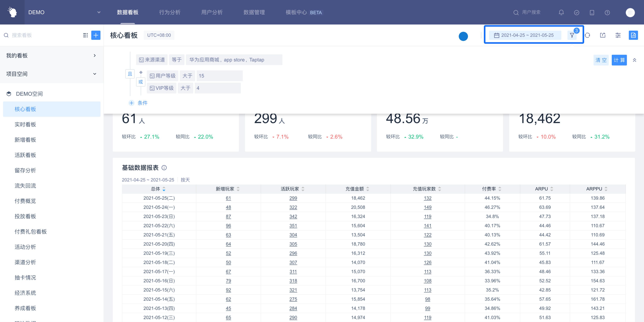
Task: Click the blue circle indicator
Action: pyautogui.click(x=463, y=36)
